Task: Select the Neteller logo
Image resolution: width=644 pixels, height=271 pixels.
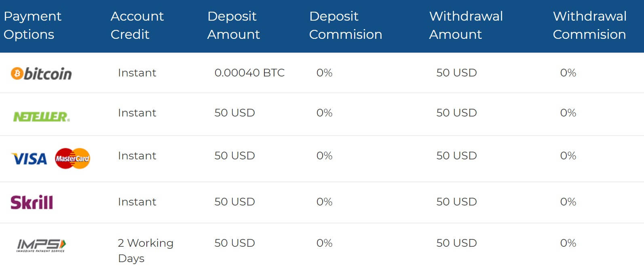Action: (42, 117)
